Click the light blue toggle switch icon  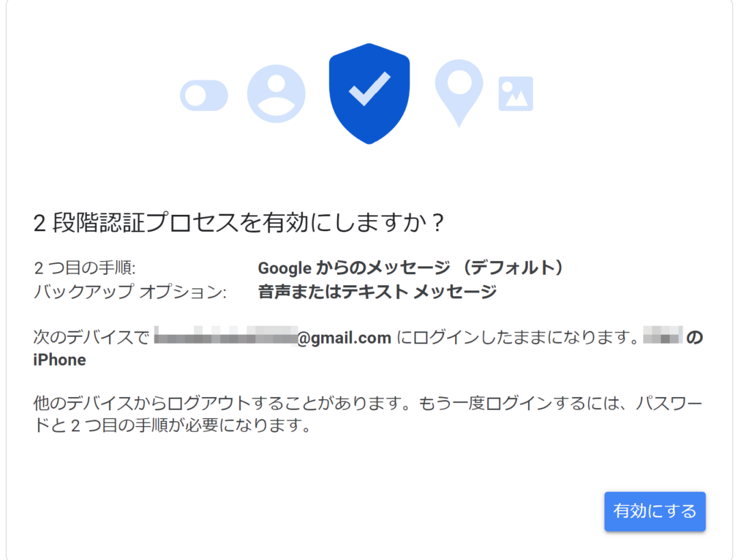tap(204, 96)
